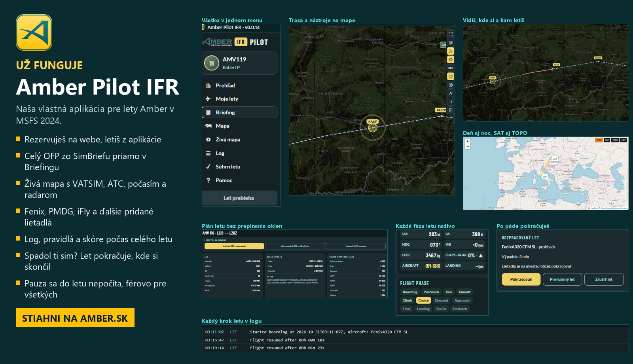This screenshot has height=364, width=633.
Task: Open Živá mapa live map entry
Action: [x=239, y=140]
